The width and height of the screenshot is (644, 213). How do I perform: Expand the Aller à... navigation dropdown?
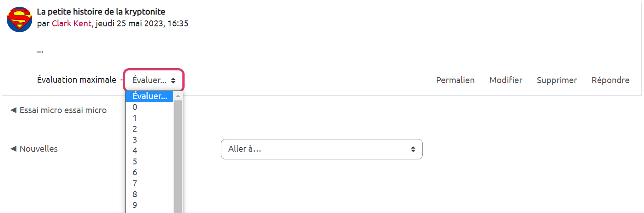(x=322, y=149)
